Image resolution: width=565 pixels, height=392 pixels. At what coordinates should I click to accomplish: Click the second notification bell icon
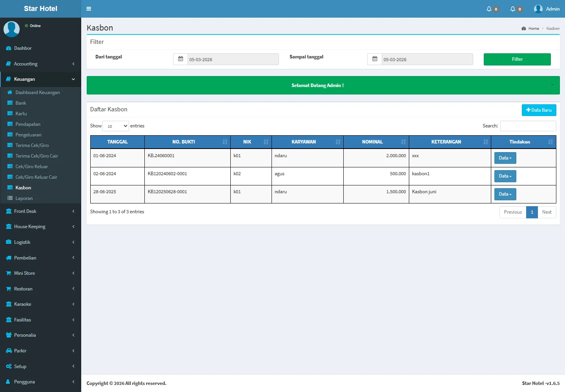(x=512, y=9)
